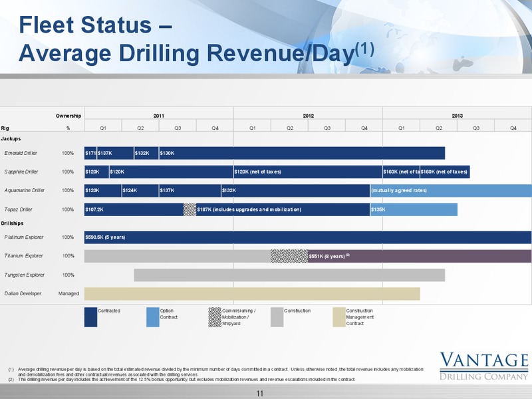Click the Fleet Status slide title
This screenshot has height=399, width=532.
click(197, 39)
